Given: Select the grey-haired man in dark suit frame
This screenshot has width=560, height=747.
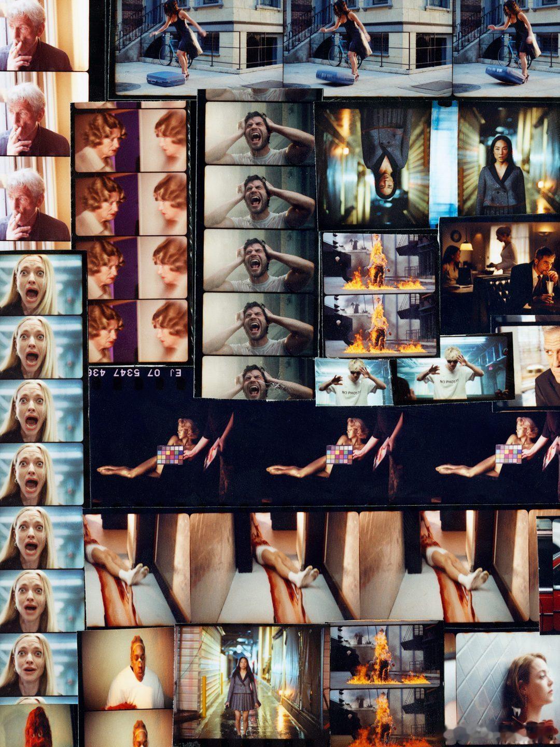Looking at the screenshot, I should pyautogui.click(x=529, y=366).
